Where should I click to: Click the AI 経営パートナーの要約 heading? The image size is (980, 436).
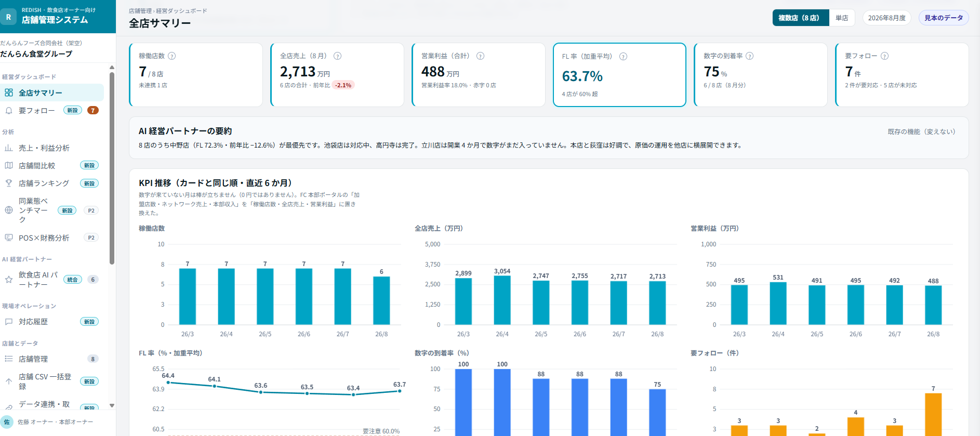point(186,131)
